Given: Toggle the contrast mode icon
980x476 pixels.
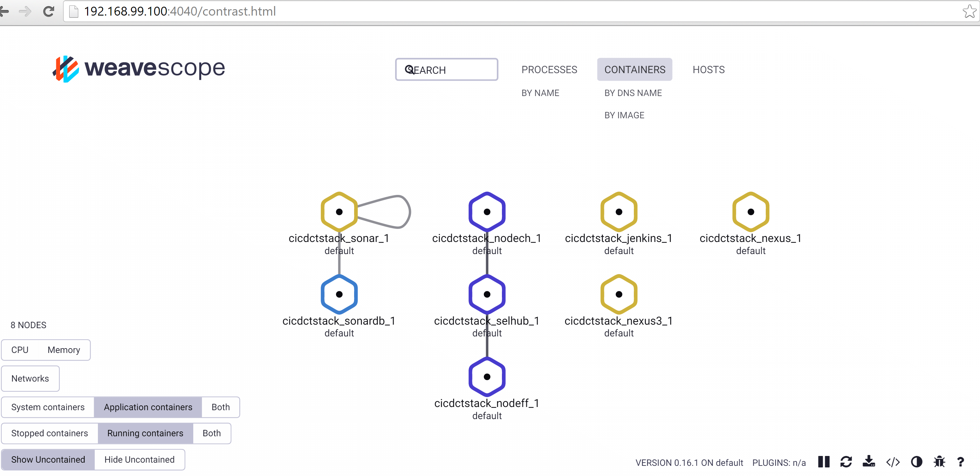Looking at the screenshot, I should [x=916, y=462].
